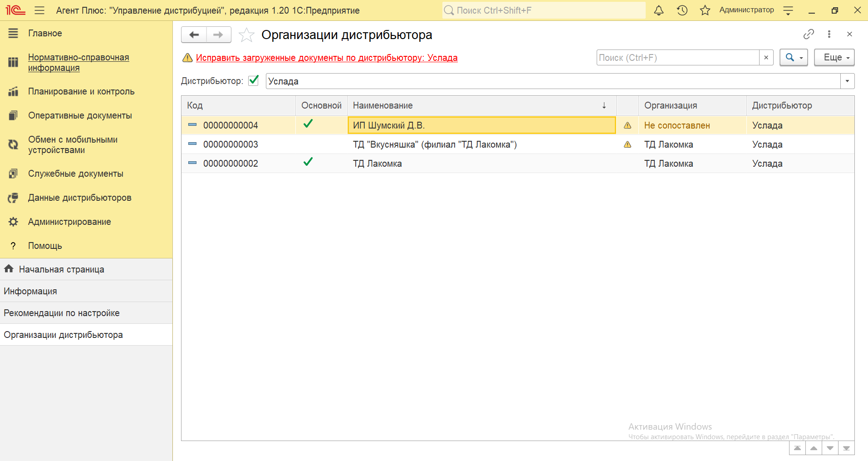Click the magnifier search button
The height and width of the screenshot is (461, 868).
tap(794, 57)
